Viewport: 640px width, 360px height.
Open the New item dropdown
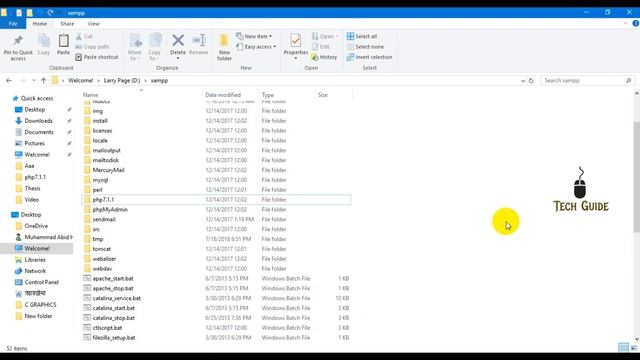[254, 36]
